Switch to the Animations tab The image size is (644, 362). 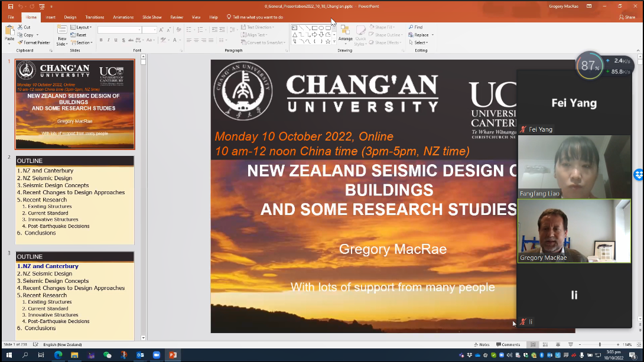click(x=123, y=17)
